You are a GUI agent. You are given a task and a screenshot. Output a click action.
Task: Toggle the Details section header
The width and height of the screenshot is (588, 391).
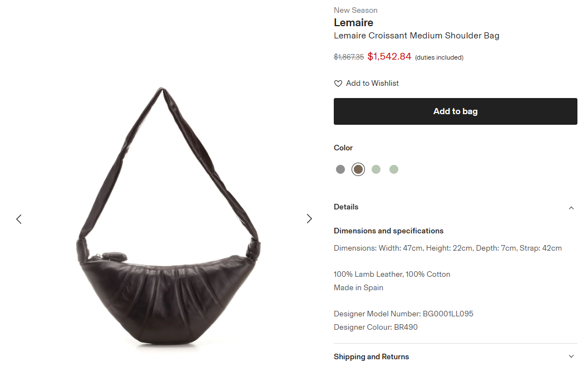pos(455,207)
